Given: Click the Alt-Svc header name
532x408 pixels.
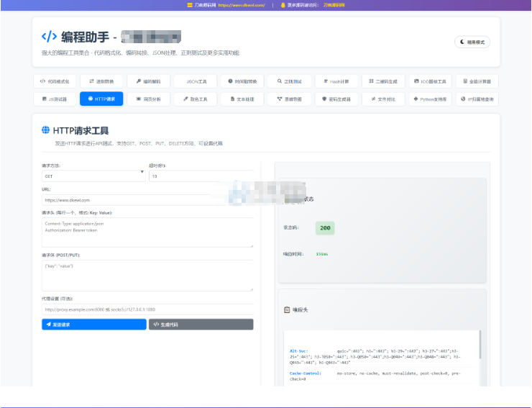Looking at the screenshot, I should tap(298, 351).
